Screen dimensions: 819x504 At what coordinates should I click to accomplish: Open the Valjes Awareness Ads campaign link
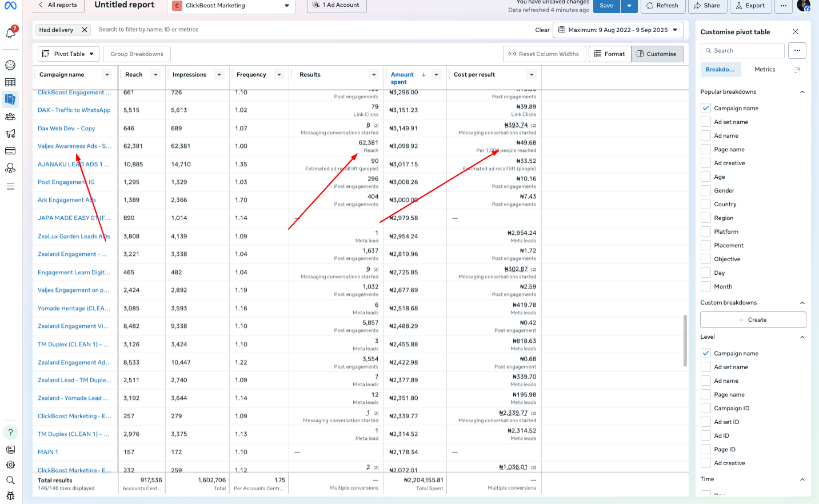point(74,146)
